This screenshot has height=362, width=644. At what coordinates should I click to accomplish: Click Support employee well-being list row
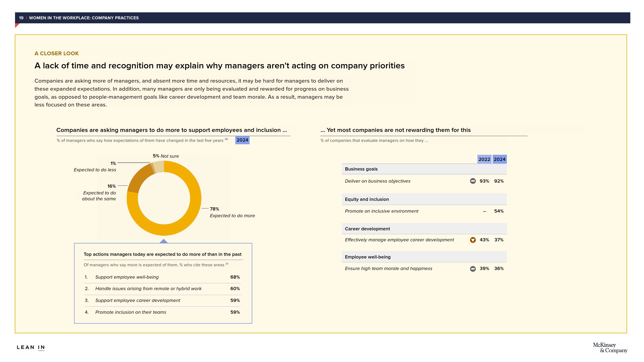(127, 277)
